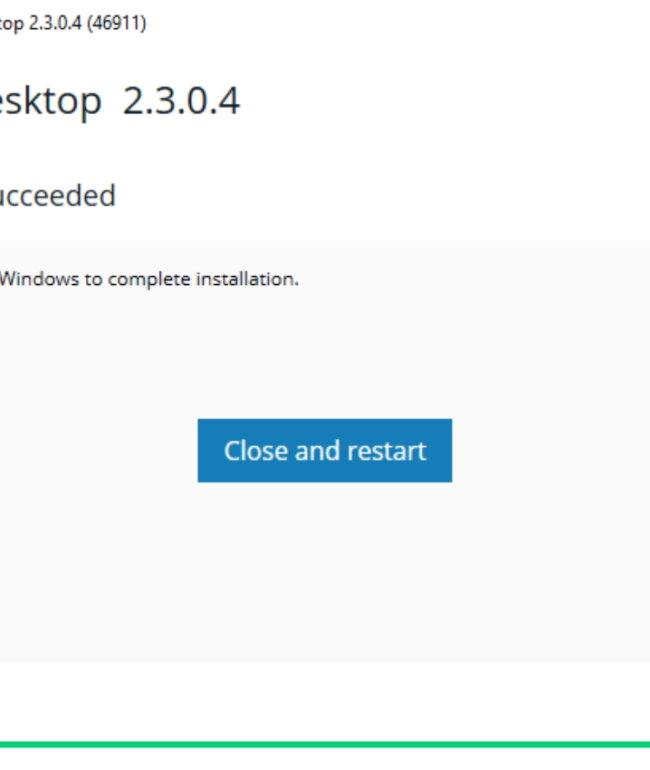This screenshot has width=650, height=770.
Task: Click the digit 4 ending the large version heading
Action: point(229,101)
